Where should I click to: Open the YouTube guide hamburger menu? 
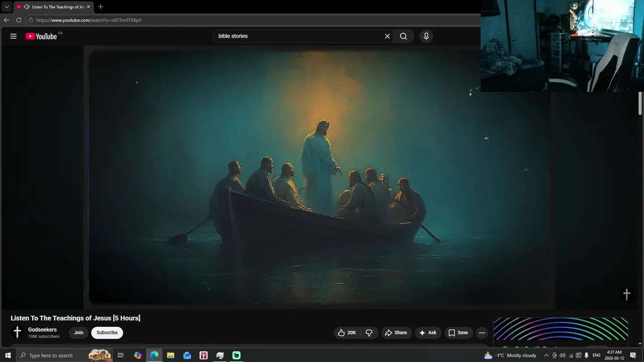[x=14, y=36]
